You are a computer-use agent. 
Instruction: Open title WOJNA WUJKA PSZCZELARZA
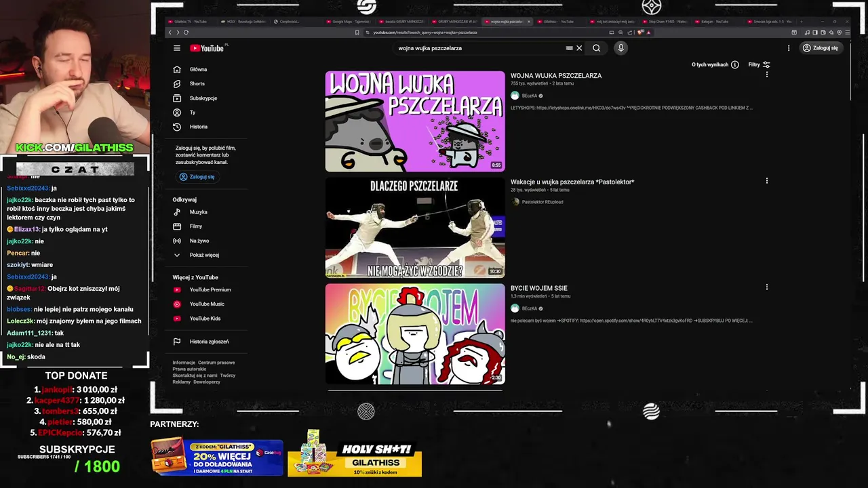(556, 76)
